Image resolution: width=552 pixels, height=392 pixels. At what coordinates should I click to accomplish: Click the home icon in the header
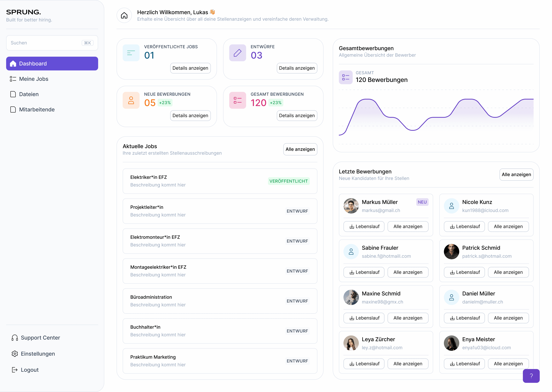click(x=124, y=16)
